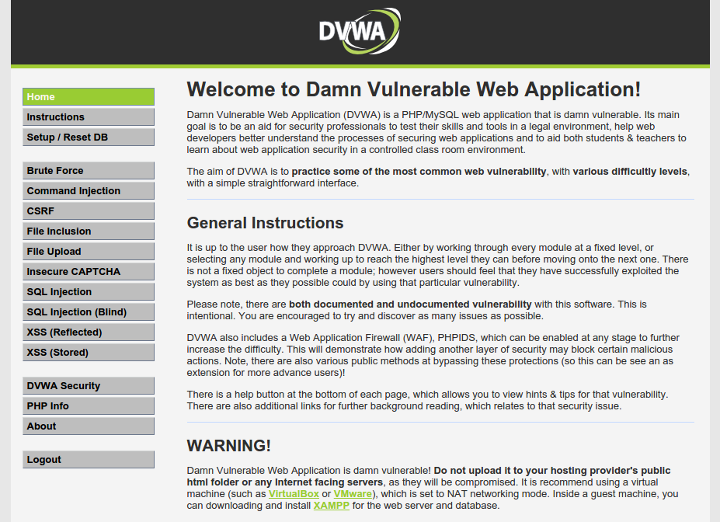
Task: Open the About page
Action: pyautogui.click(x=89, y=427)
